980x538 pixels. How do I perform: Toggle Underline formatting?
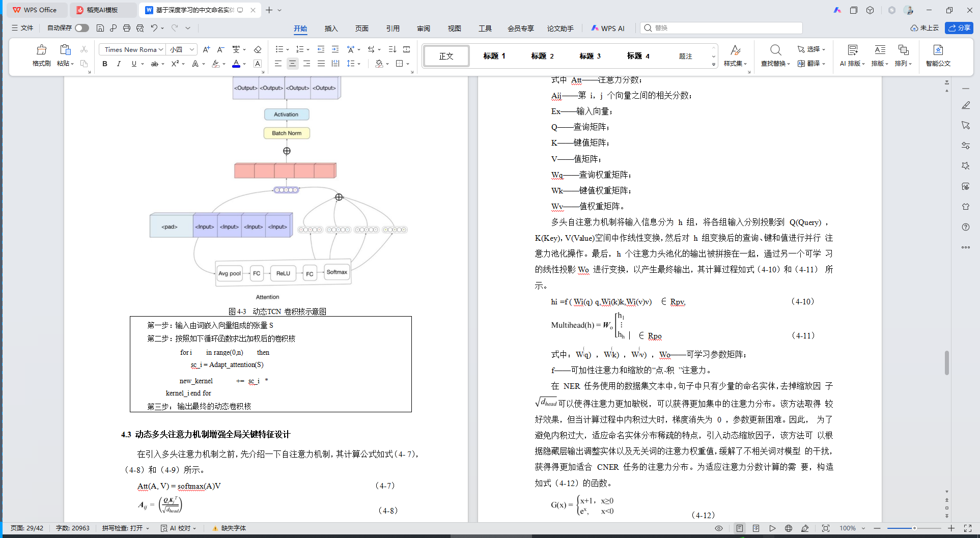click(134, 64)
